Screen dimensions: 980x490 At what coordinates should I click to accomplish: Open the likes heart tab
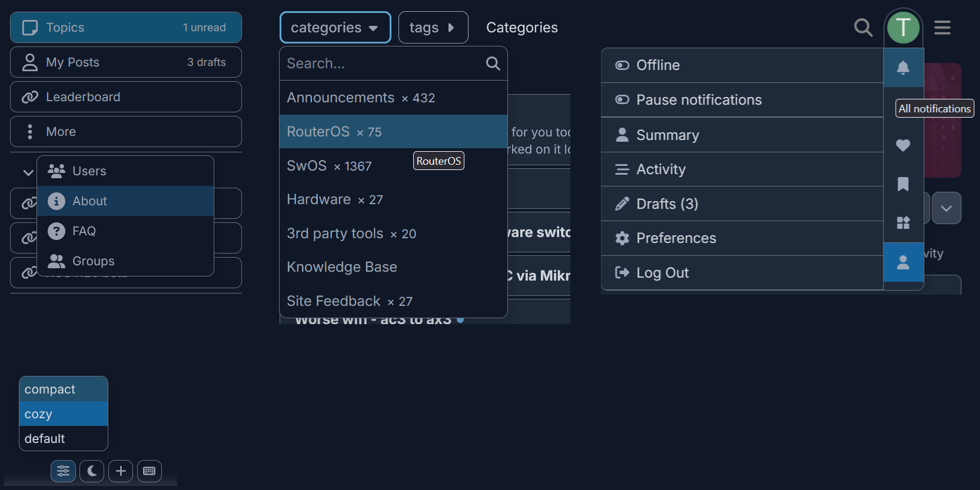click(903, 145)
